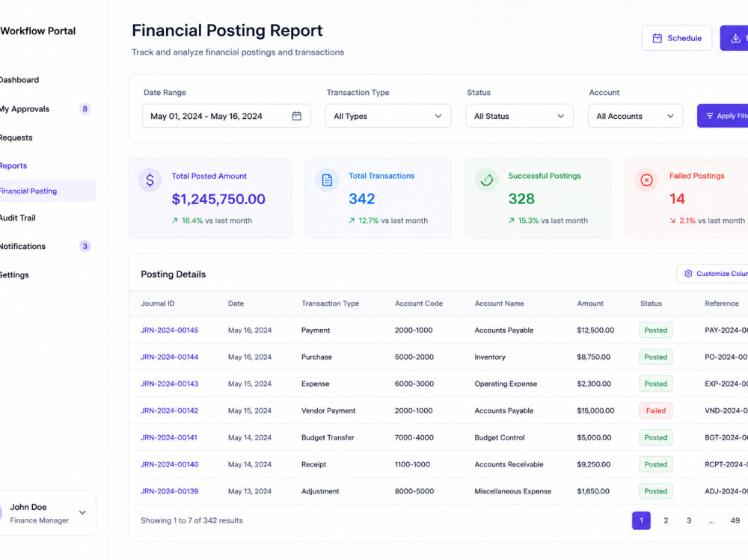Viewport: 748px width, 560px height.
Task: Go to Dashboard in sidebar
Action: tap(19, 80)
